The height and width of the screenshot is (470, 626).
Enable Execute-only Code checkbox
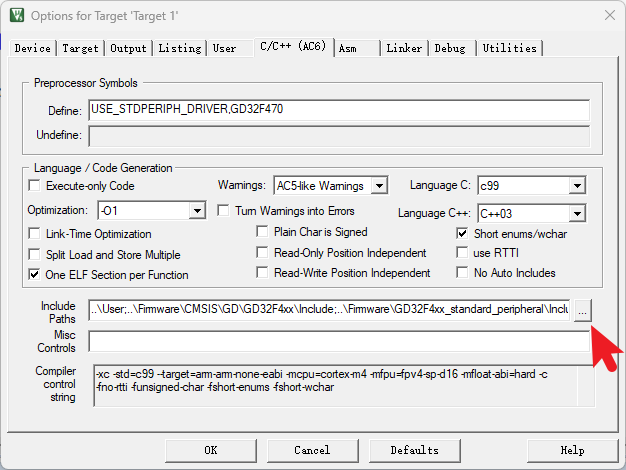pos(35,186)
